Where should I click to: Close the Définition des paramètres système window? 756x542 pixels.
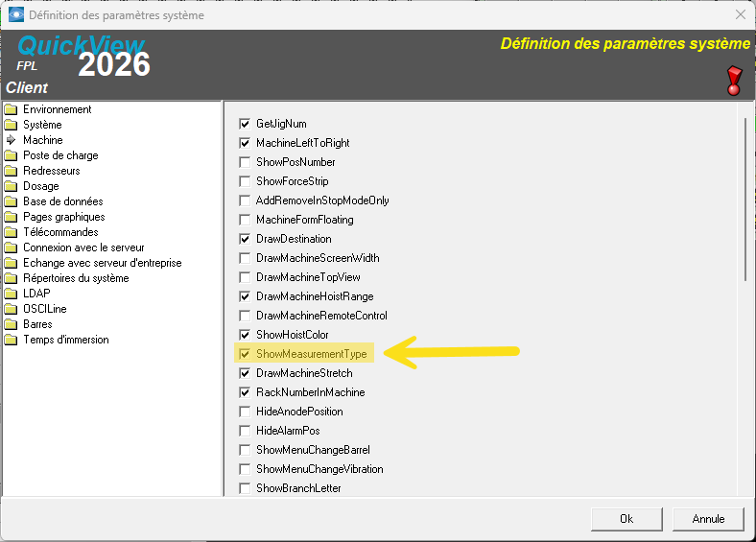pyautogui.click(x=740, y=15)
